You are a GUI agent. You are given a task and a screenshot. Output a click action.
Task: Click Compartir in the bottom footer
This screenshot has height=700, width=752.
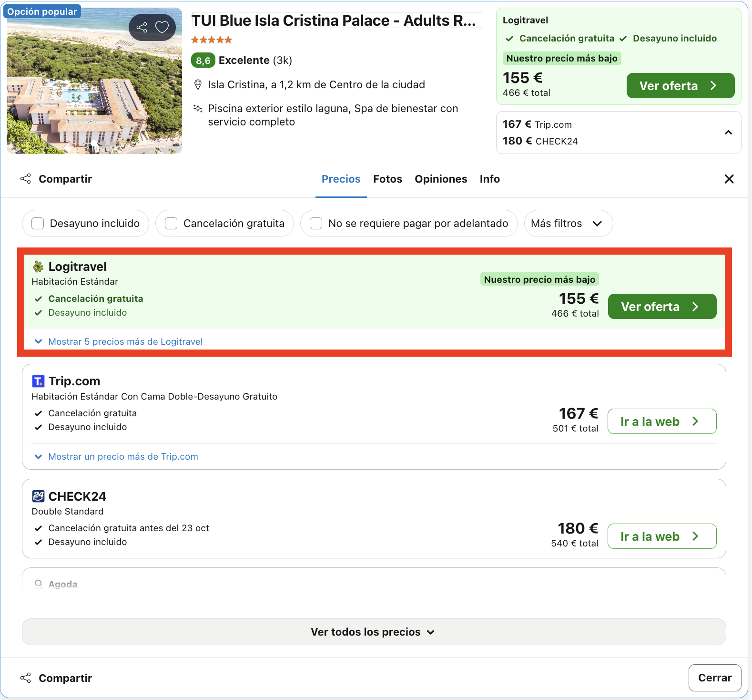point(56,678)
